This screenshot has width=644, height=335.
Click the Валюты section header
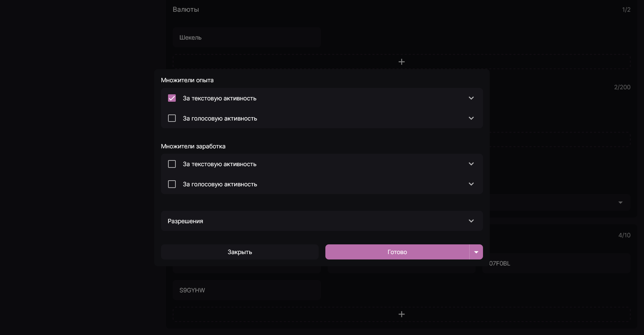[186, 9]
